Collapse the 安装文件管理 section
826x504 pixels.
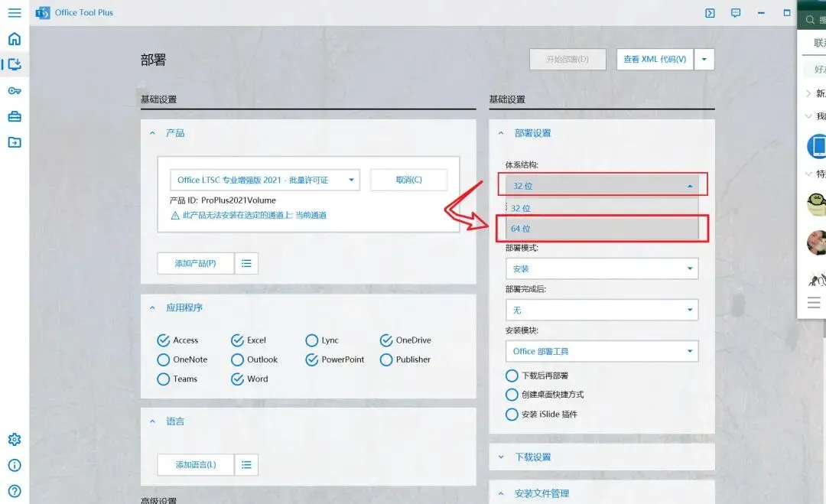501,493
